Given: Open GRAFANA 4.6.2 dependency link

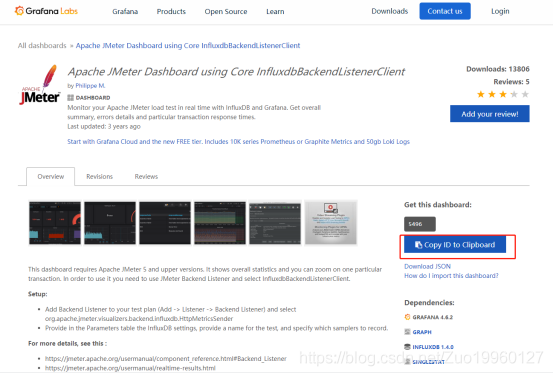Looking at the screenshot, I should pyautogui.click(x=432, y=317).
